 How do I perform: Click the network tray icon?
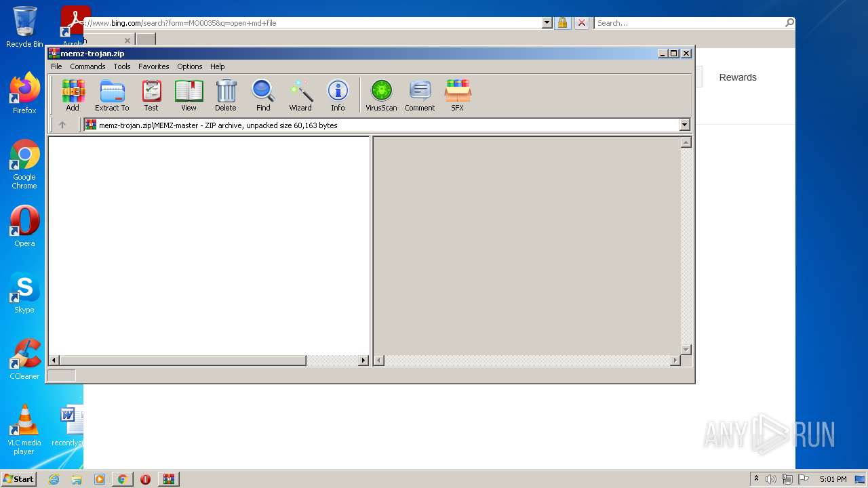(787, 479)
